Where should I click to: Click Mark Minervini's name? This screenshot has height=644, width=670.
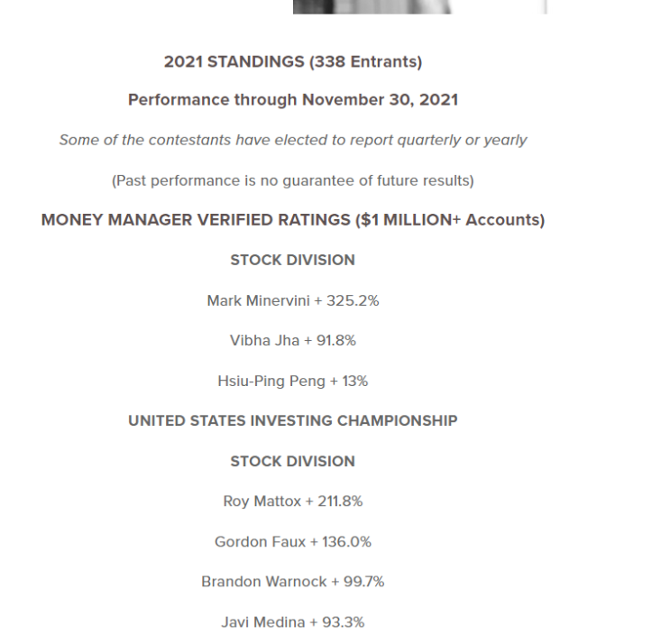[257, 300]
